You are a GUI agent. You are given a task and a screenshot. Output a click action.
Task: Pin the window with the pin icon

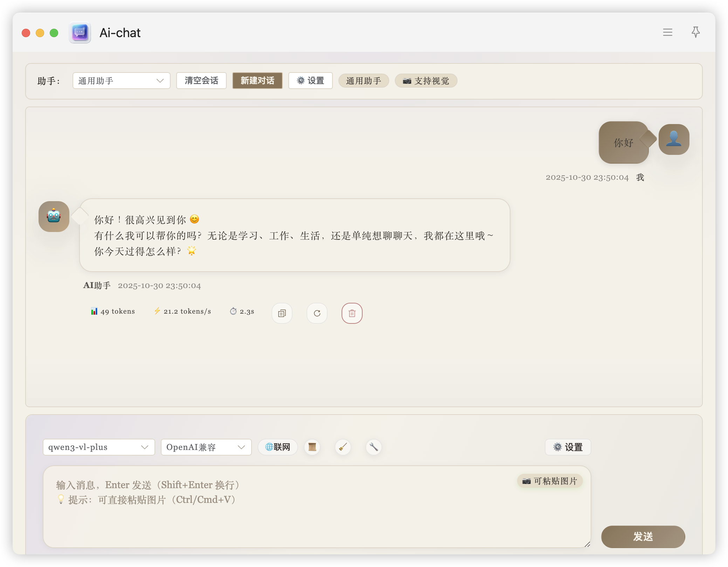click(x=695, y=32)
